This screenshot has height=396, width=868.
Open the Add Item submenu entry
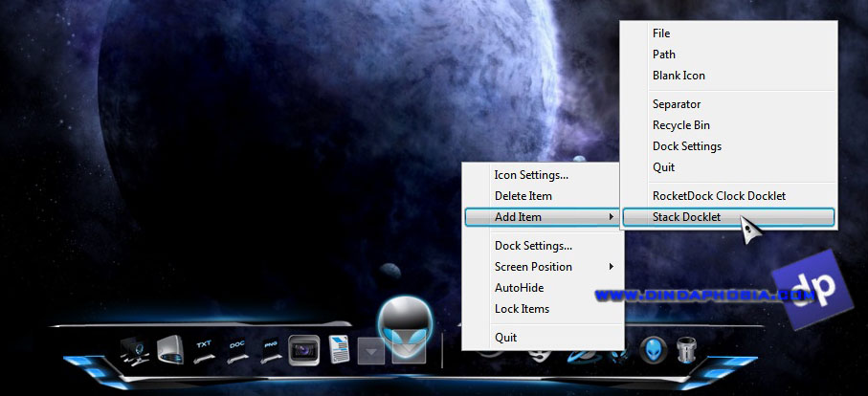pyautogui.click(x=542, y=217)
